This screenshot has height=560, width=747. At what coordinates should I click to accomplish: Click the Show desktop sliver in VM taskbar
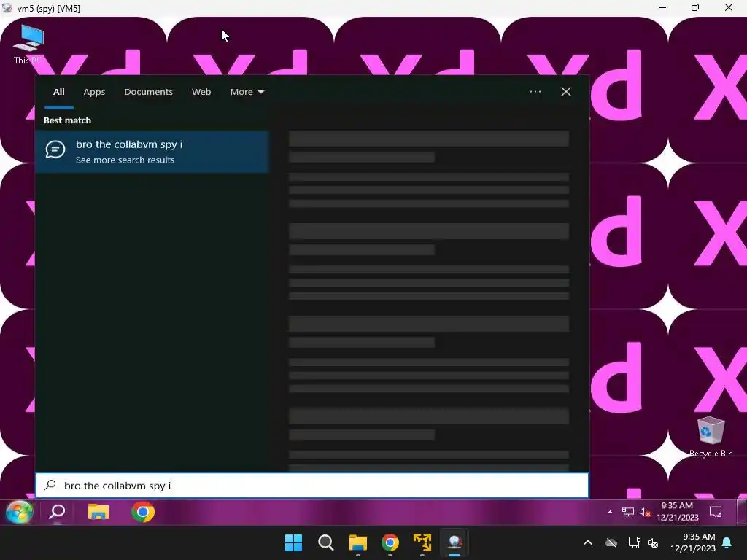[742, 512]
